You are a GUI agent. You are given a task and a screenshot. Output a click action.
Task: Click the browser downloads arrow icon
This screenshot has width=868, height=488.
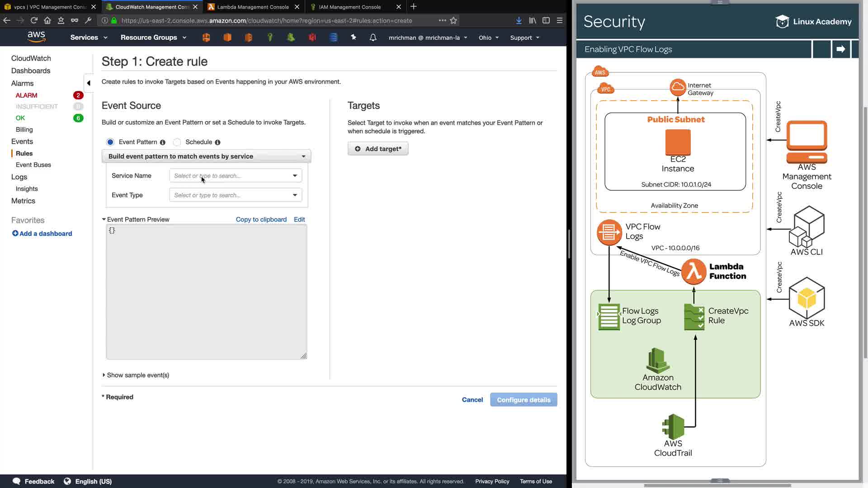[x=519, y=20]
